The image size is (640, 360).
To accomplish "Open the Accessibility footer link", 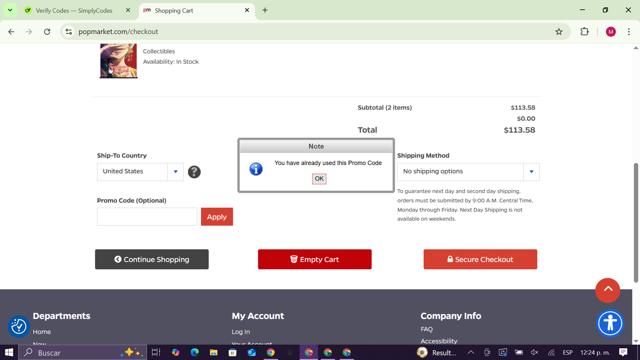I will 439,341.
